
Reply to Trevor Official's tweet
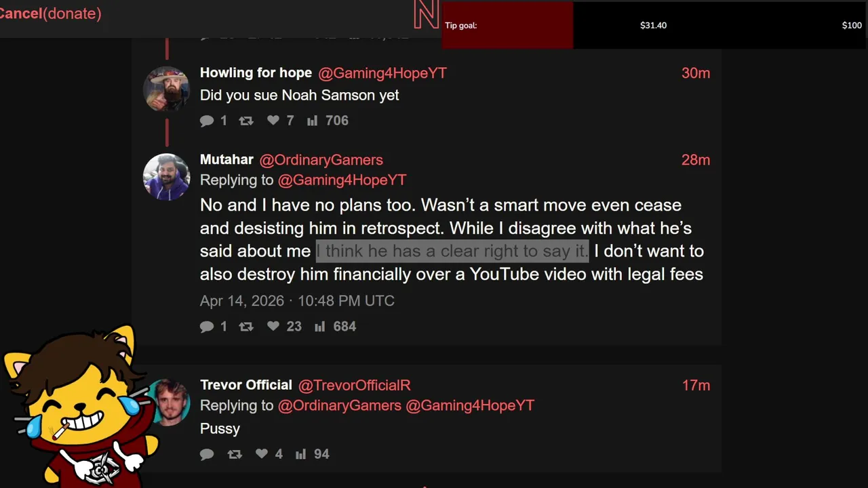pyautogui.click(x=207, y=454)
